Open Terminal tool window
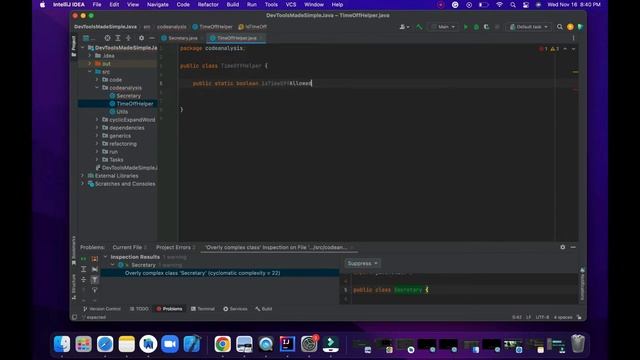Viewport: 640px width, 360px height. pyautogui.click(x=203, y=309)
